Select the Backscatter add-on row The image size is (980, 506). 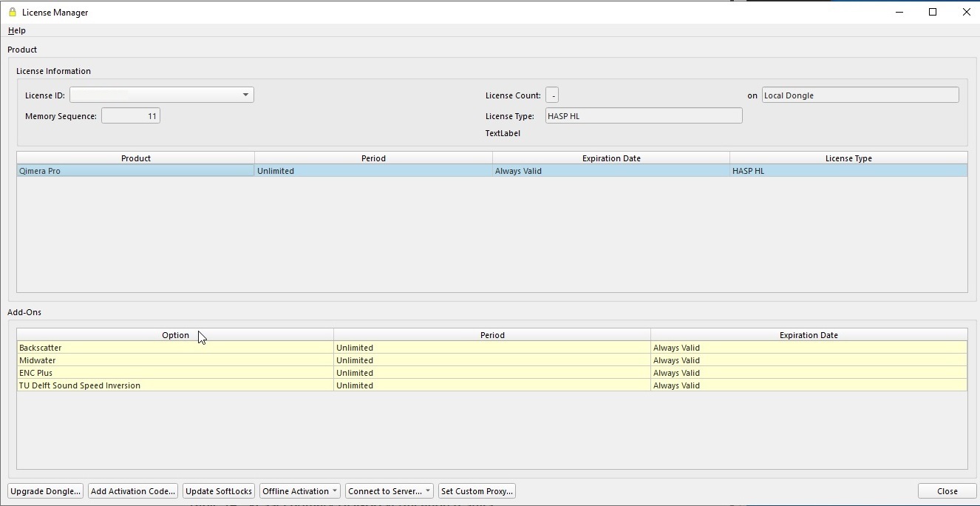[174, 348]
